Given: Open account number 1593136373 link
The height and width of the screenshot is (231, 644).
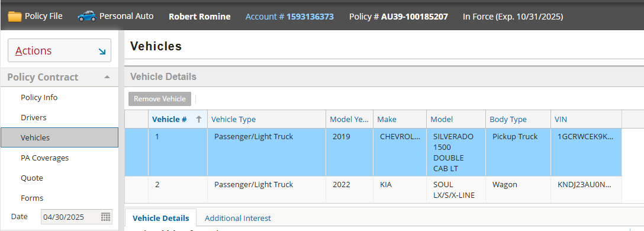Looking at the screenshot, I should point(310,17).
